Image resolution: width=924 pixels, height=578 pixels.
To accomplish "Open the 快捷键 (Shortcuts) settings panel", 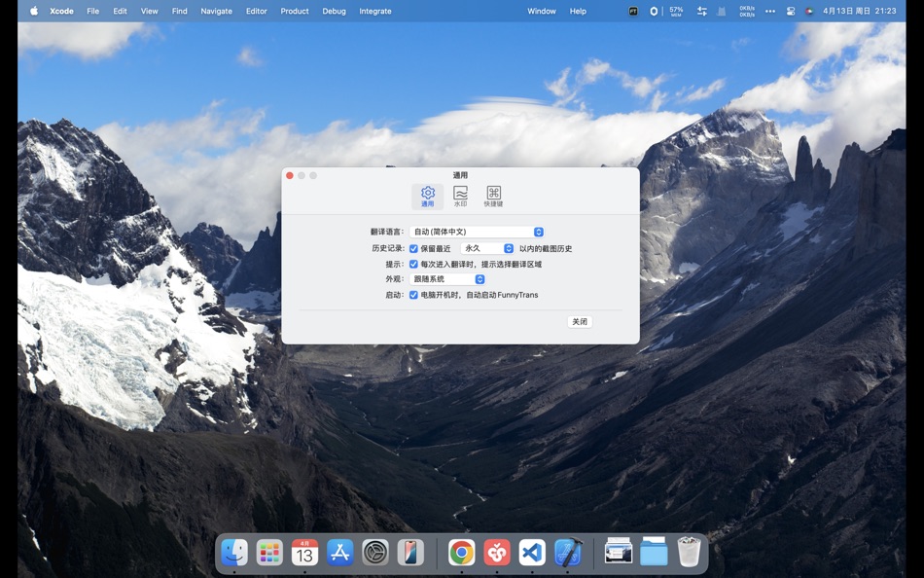I will 492,196.
